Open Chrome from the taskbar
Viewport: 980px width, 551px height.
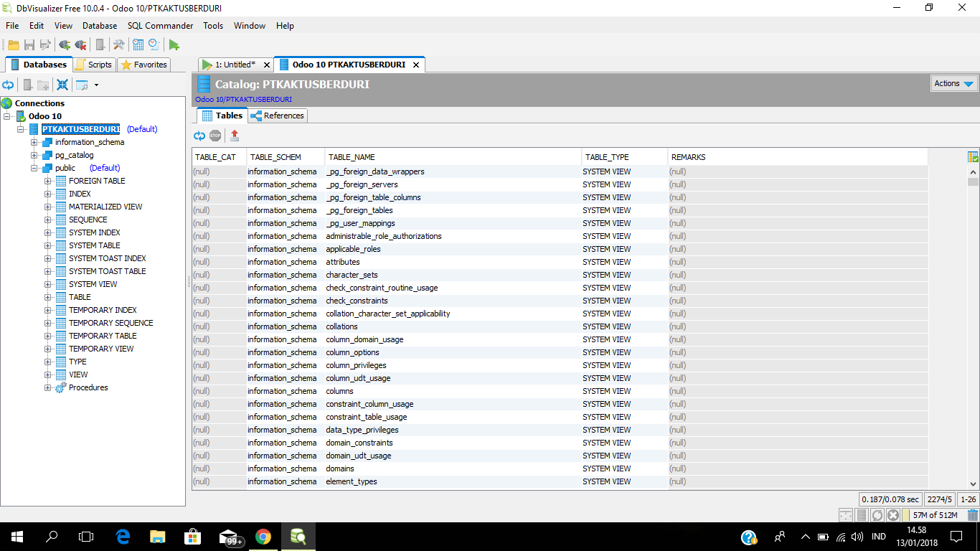(x=263, y=536)
